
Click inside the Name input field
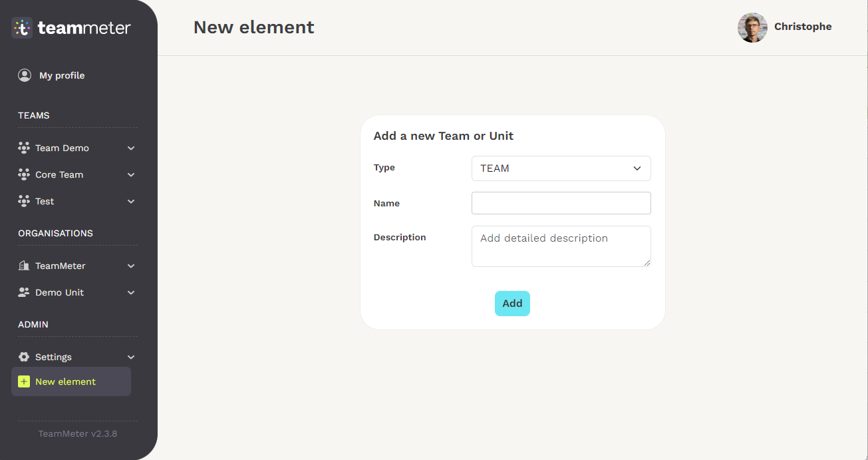561,202
